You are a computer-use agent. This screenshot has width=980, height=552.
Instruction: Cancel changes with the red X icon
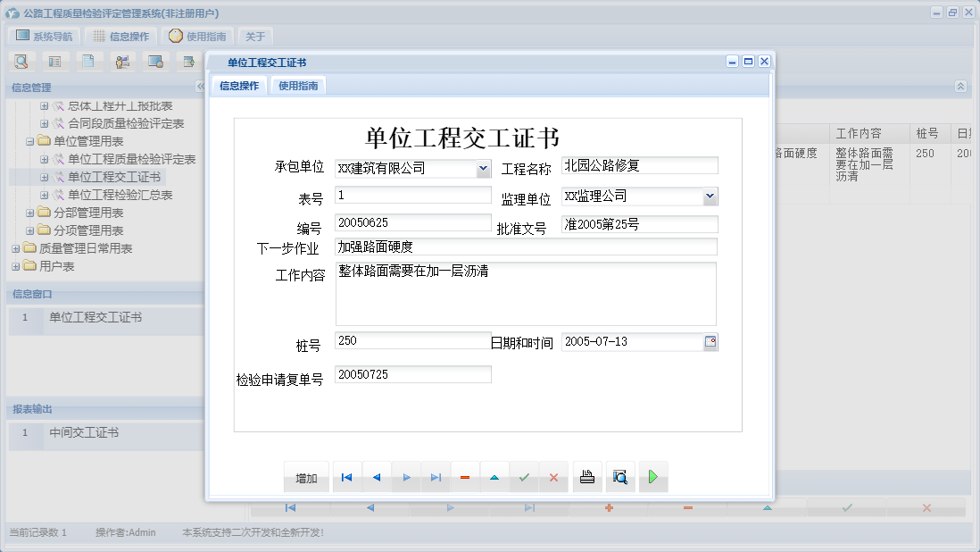coord(553,476)
